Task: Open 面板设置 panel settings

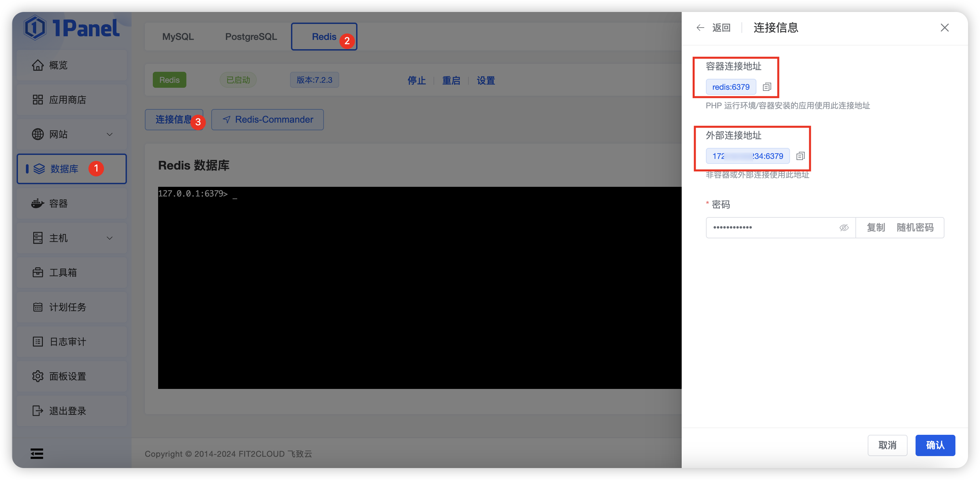Action: point(72,377)
